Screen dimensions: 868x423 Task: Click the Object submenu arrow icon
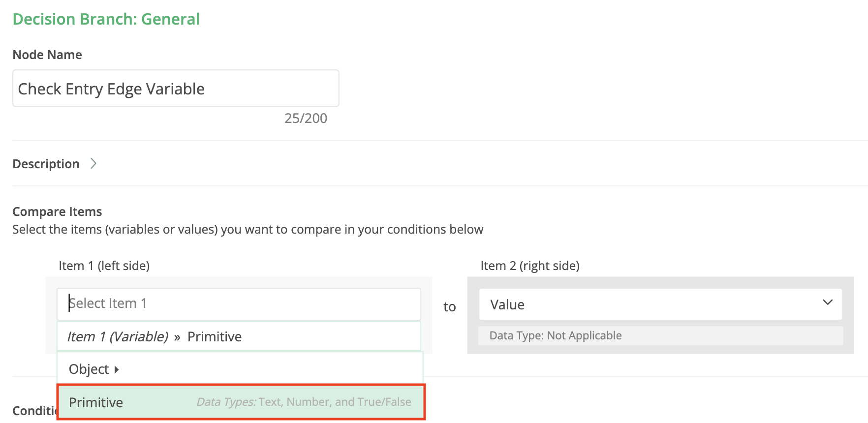pyautogui.click(x=117, y=369)
